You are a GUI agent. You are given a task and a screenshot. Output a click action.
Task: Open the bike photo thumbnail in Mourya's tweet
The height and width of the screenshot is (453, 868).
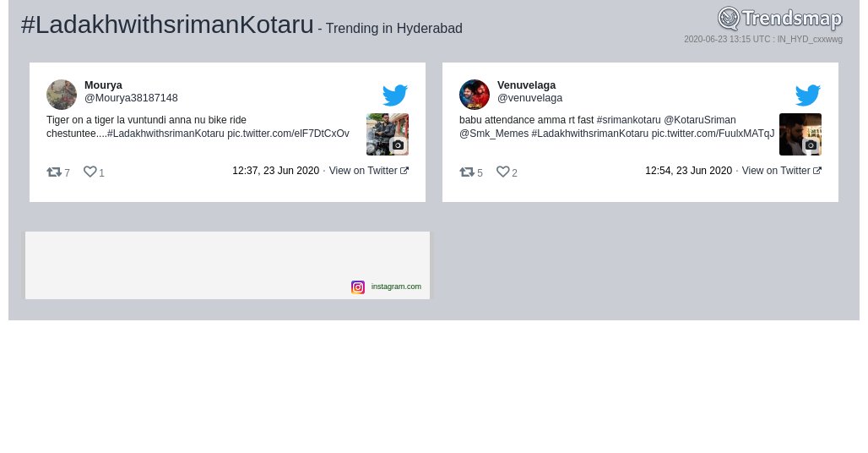[x=388, y=134]
